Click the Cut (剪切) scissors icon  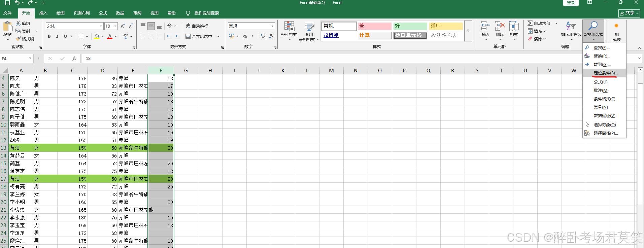[x=19, y=23]
